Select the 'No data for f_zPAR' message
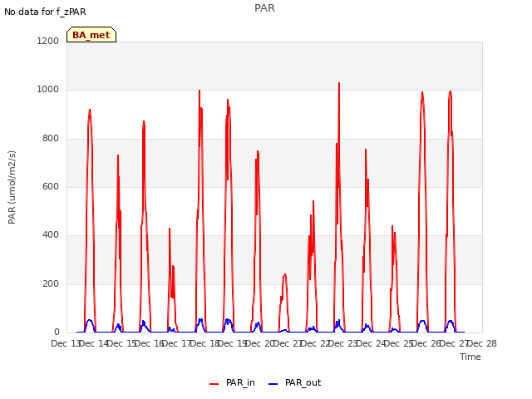Viewport: 532px width, 399px height. pos(45,12)
